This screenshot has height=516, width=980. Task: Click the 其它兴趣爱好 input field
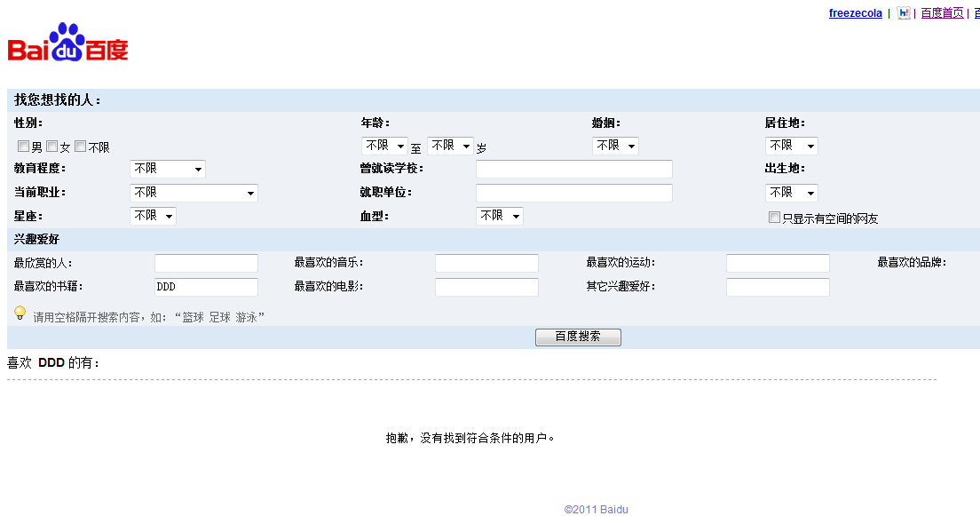(778, 287)
